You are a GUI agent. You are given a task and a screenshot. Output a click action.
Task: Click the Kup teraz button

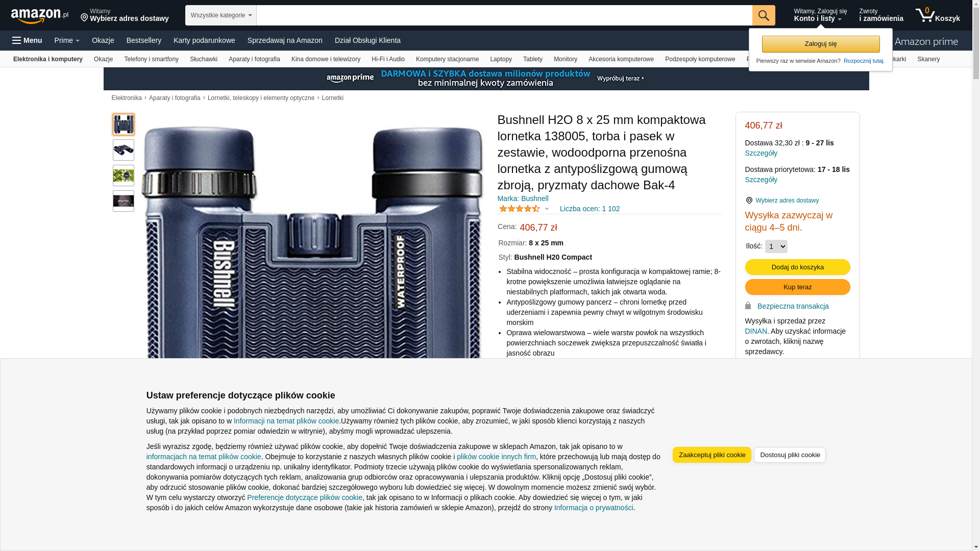(797, 287)
